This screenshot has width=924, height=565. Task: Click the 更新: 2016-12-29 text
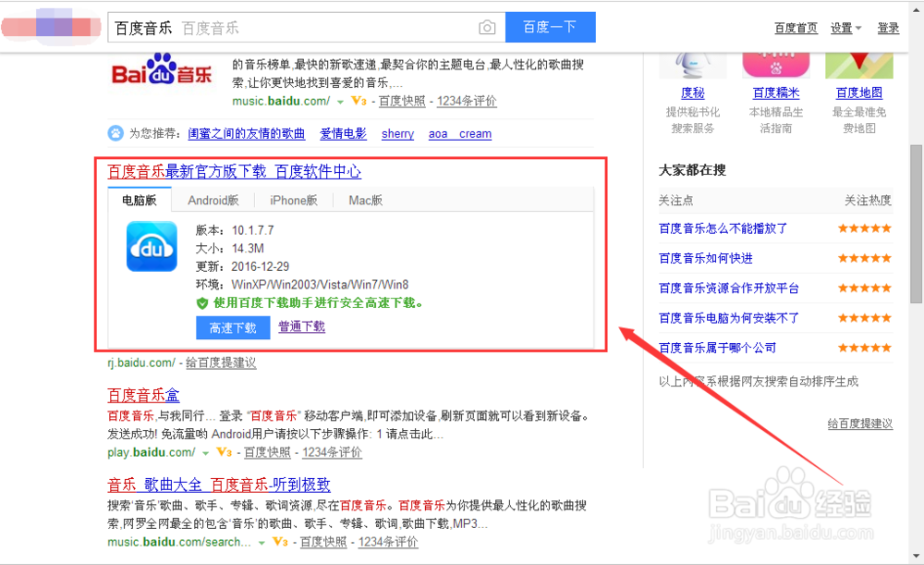(242, 266)
